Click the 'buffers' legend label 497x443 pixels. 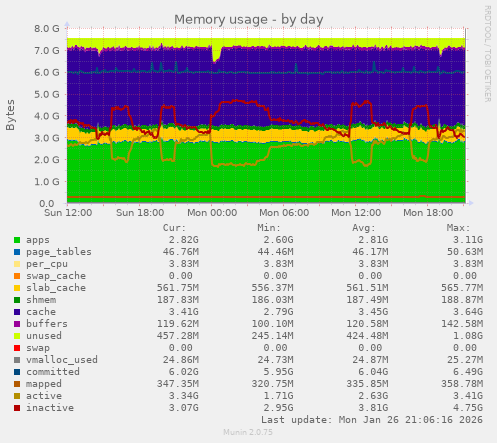[47, 324]
